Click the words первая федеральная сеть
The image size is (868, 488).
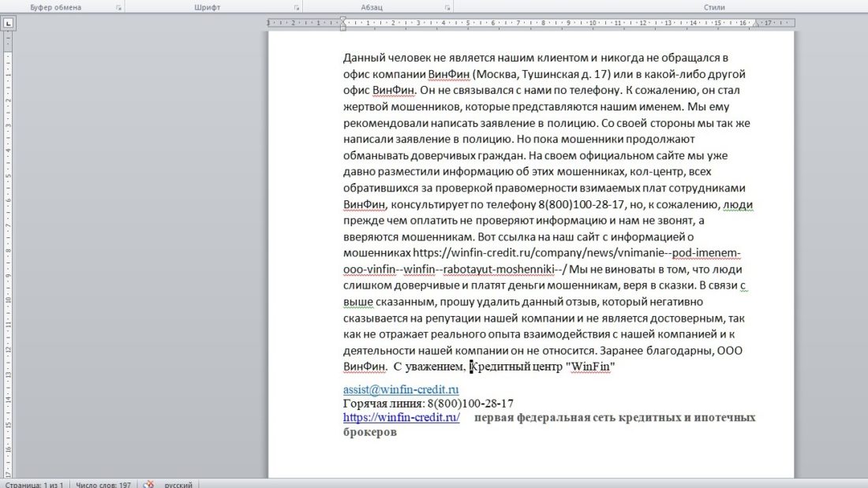point(545,418)
